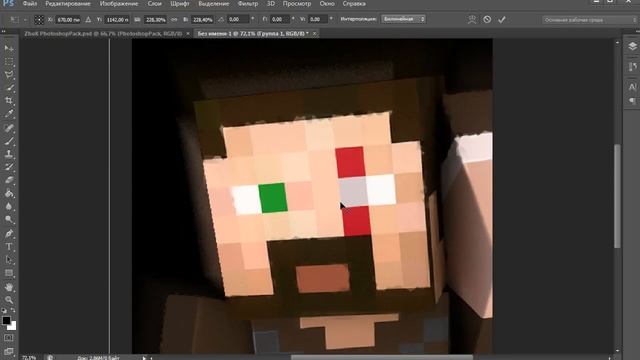Select the Hand tool

click(x=9, y=287)
